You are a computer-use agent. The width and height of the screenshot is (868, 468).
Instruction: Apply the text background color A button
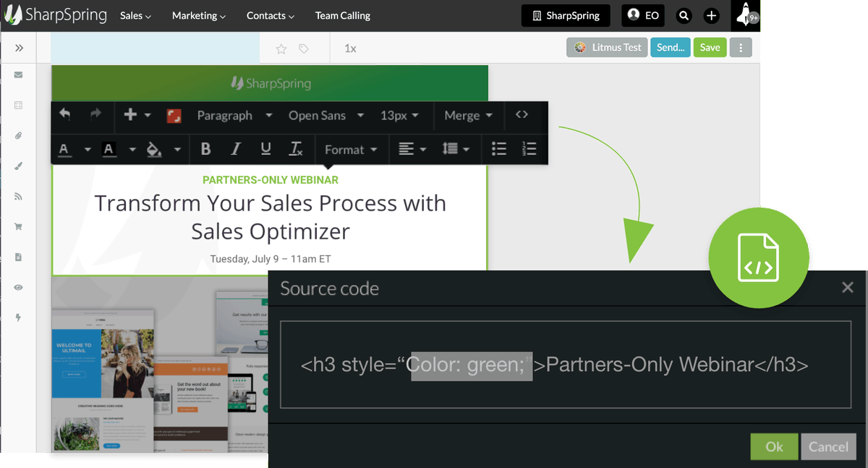pyautogui.click(x=109, y=150)
